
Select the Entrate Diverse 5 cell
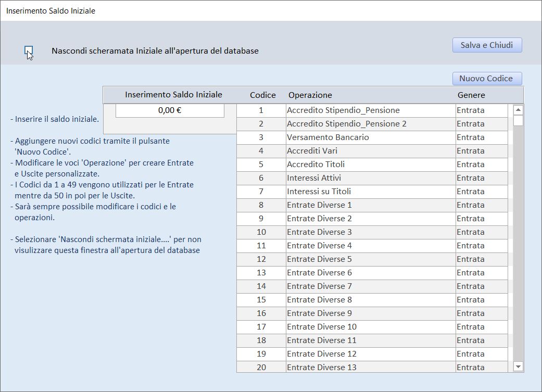(x=371, y=259)
